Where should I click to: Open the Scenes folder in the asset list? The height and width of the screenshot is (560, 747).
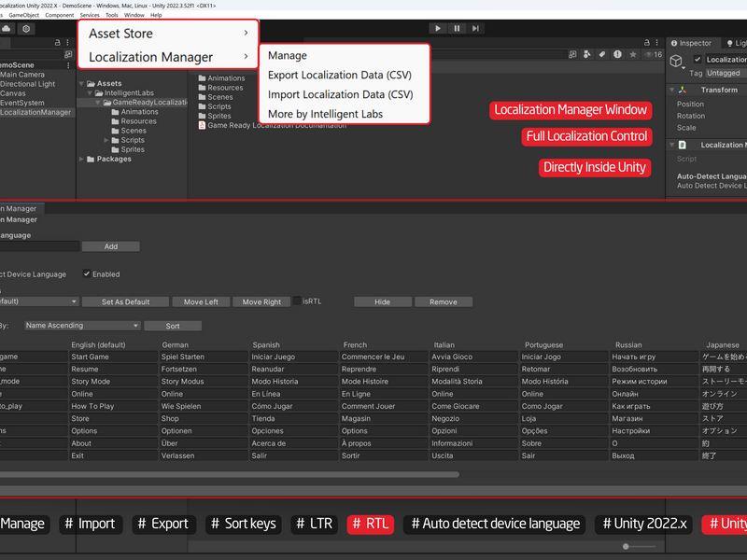coord(216,97)
